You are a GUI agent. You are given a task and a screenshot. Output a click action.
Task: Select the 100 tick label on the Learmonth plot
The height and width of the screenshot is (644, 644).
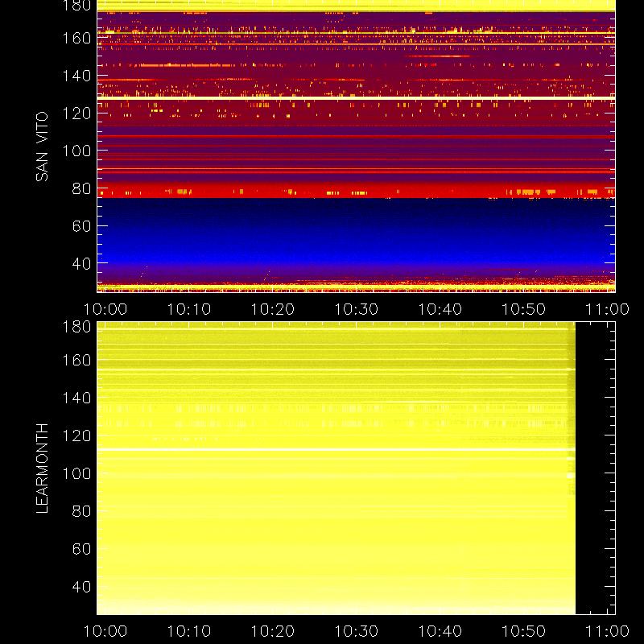pyautogui.click(x=76, y=473)
